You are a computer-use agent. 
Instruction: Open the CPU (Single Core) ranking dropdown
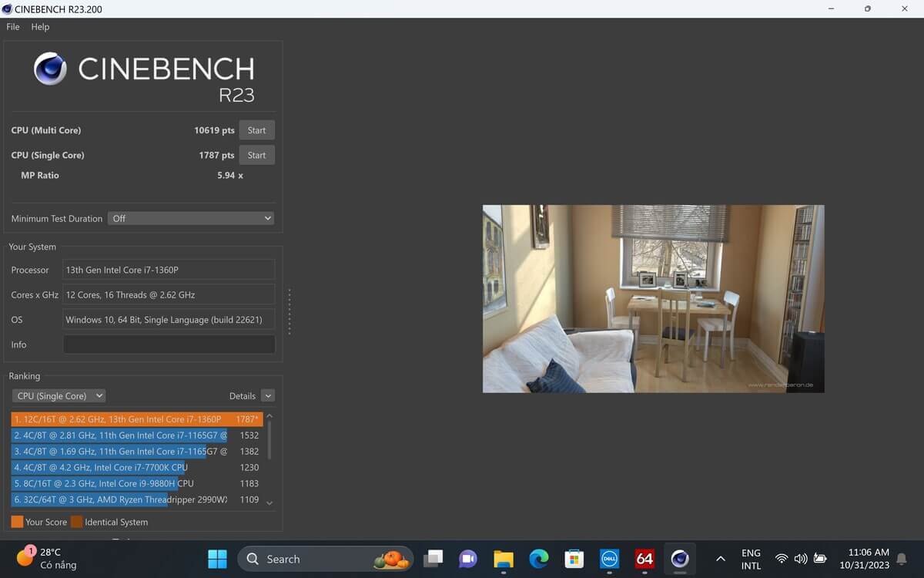pyautogui.click(x=59, y=395)
